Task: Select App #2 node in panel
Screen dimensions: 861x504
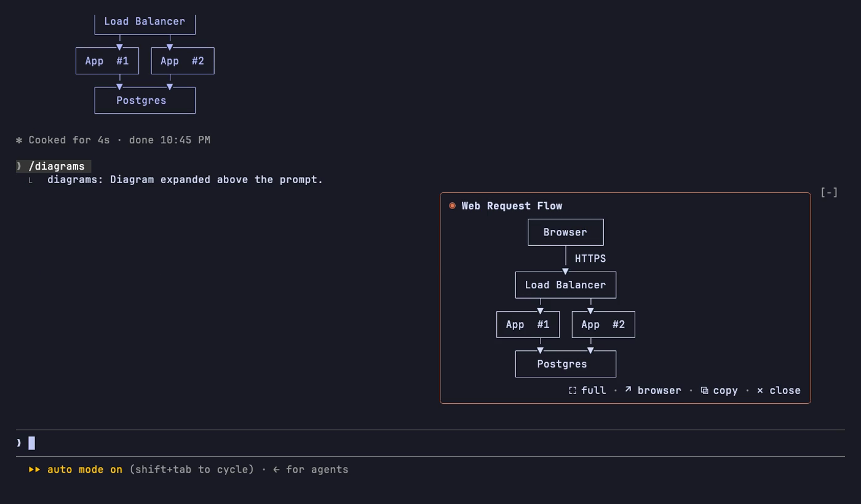Action: click(x=603, y=325)
